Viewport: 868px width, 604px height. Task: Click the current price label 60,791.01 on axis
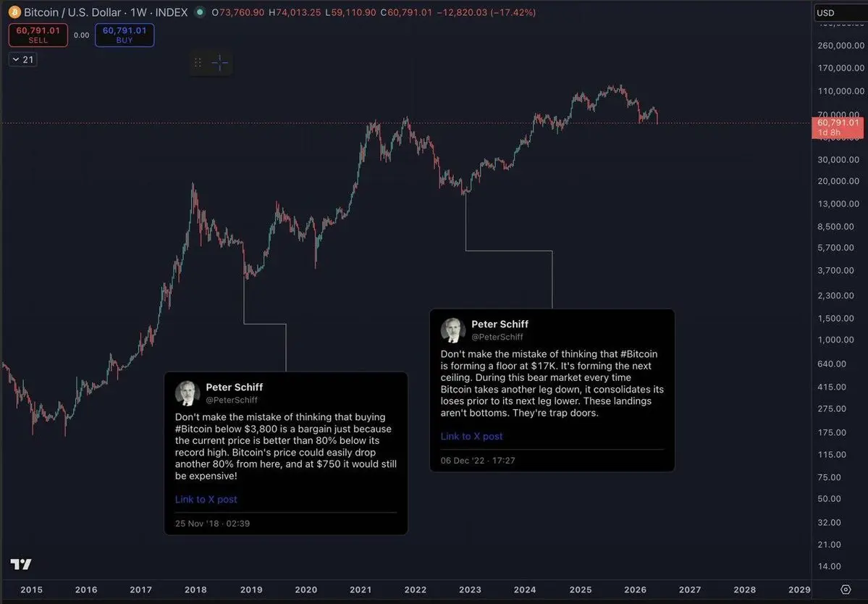pos(838,127)
